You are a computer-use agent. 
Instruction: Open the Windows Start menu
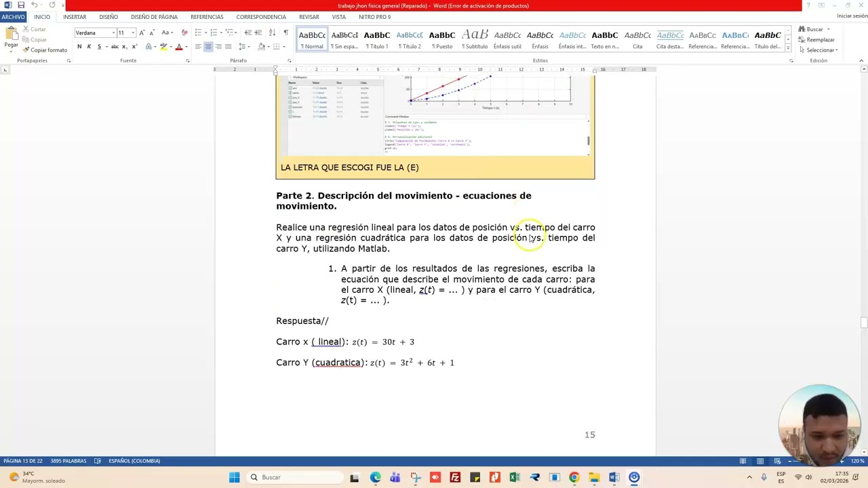(234, 477)
